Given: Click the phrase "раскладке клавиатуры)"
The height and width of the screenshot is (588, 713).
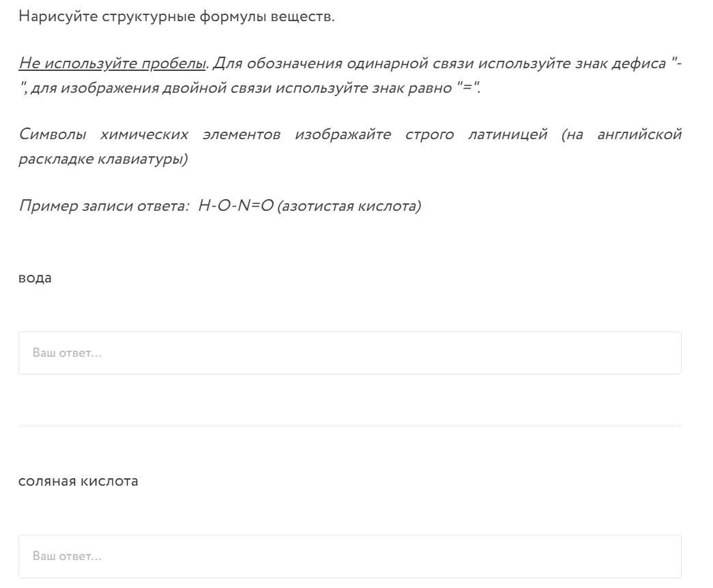Looking at the screenshot, I should [x=102, y=159].
